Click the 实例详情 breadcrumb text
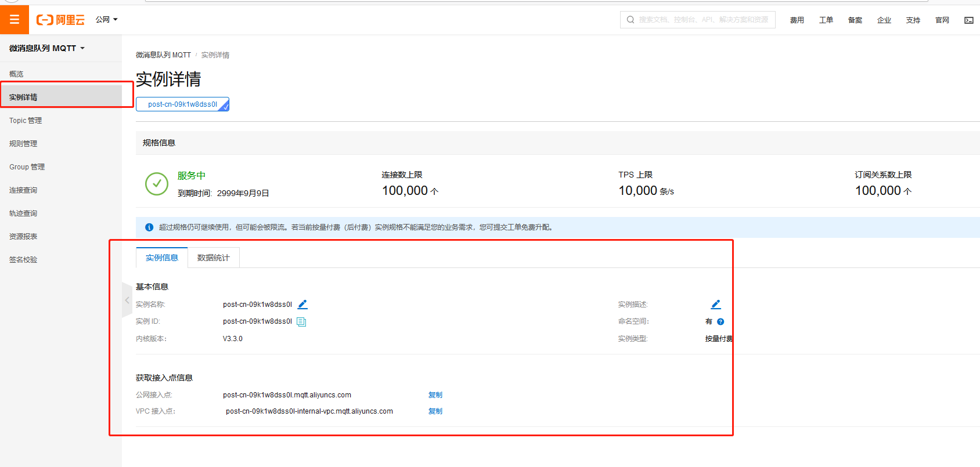This screenshot has width=980, height=467. 215,55
